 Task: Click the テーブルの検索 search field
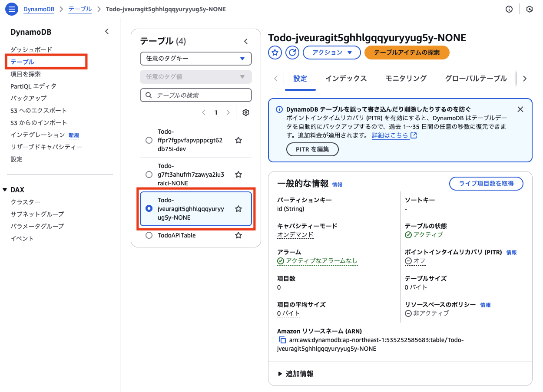coord(196,95)
